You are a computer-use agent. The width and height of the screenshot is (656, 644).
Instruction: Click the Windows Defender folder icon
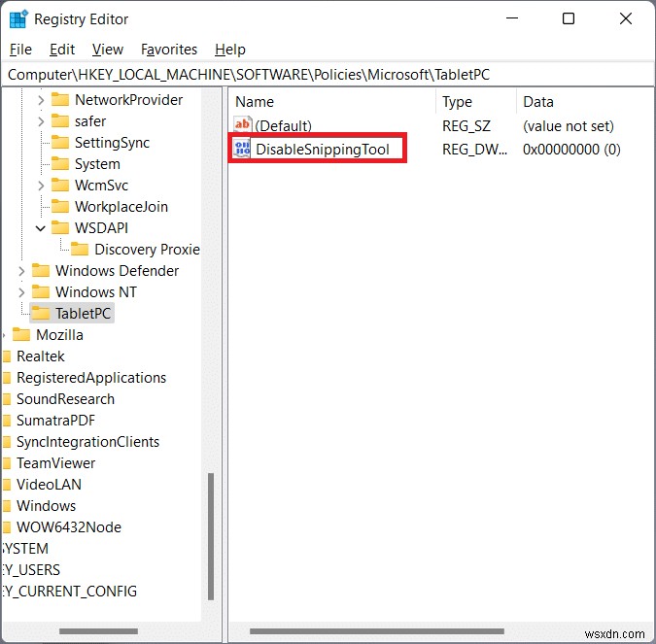pos(41,271)
